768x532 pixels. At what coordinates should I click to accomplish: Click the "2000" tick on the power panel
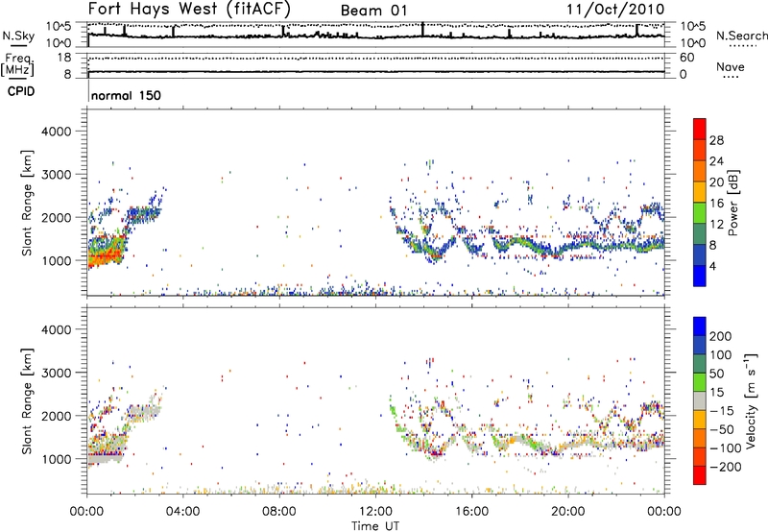coord(57,217)
